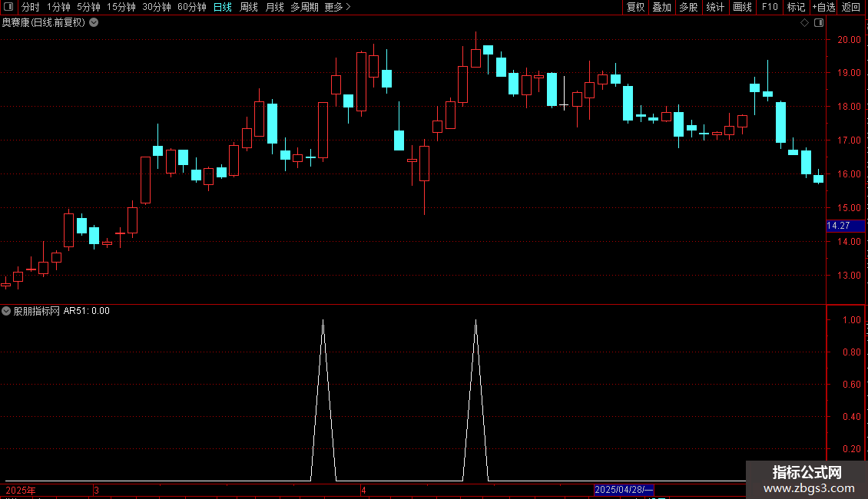Click the 20.00 price axis label
868x499 pixels.
(x=849, y=40)
